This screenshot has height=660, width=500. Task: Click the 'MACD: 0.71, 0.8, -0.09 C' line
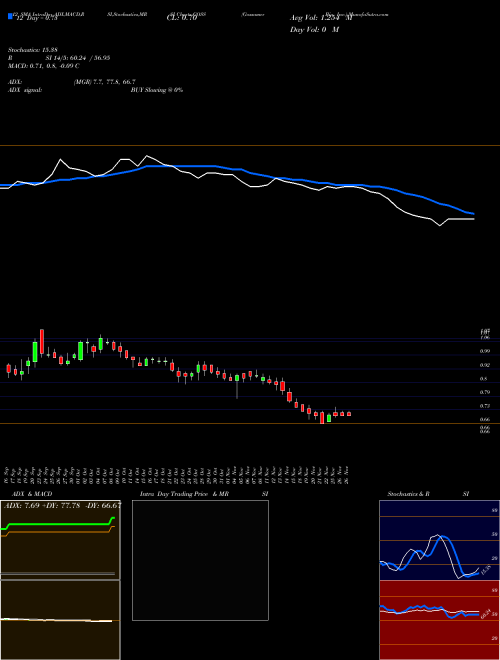click(43, 66)
